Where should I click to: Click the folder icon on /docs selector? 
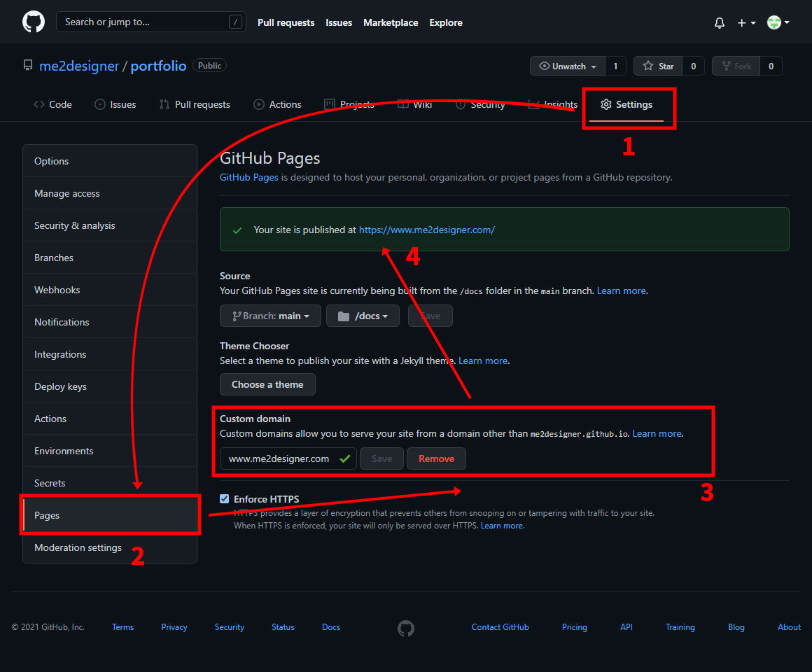pos(343,316)
